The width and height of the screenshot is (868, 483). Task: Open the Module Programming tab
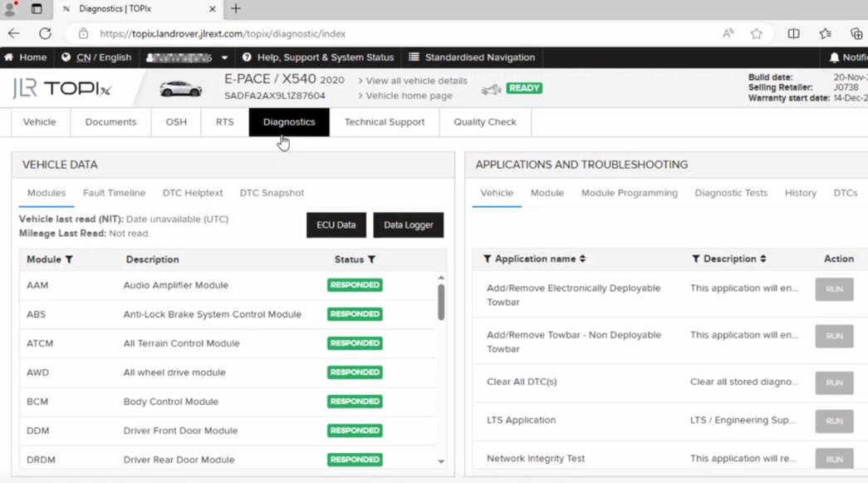[x=630, y=193]
